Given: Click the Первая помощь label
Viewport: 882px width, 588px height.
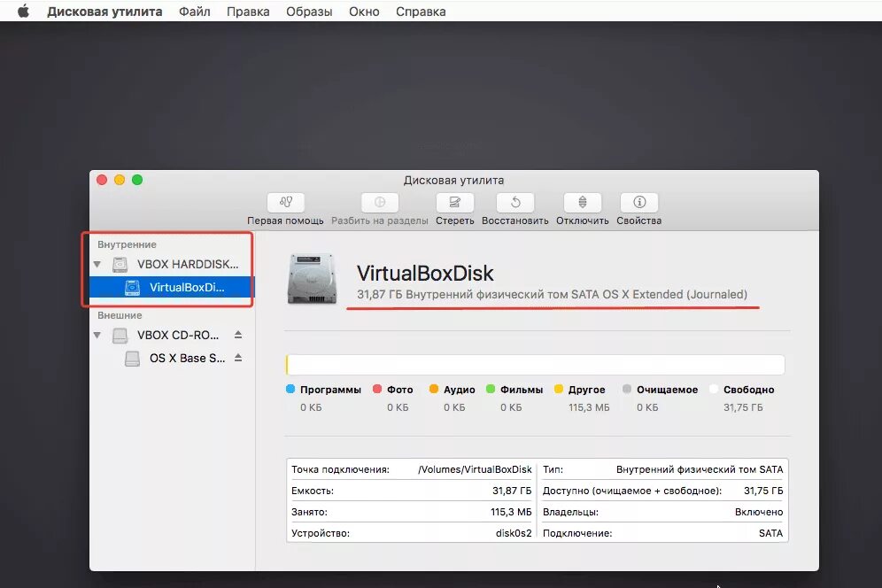Looking at the screenshot, I should click(285, 220).
